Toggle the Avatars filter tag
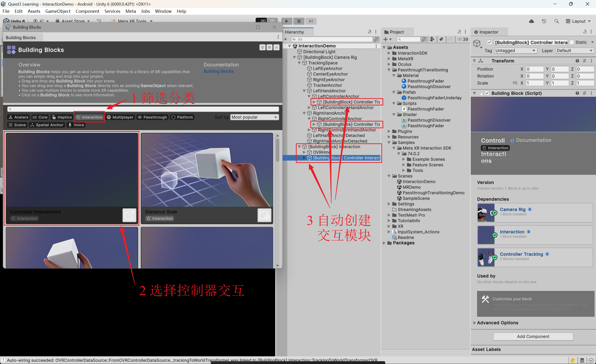 coord(18,117)
